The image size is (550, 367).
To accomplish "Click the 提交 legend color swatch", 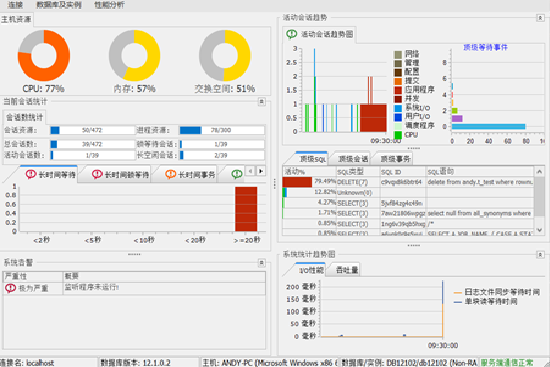I will [x=398, y=81].
